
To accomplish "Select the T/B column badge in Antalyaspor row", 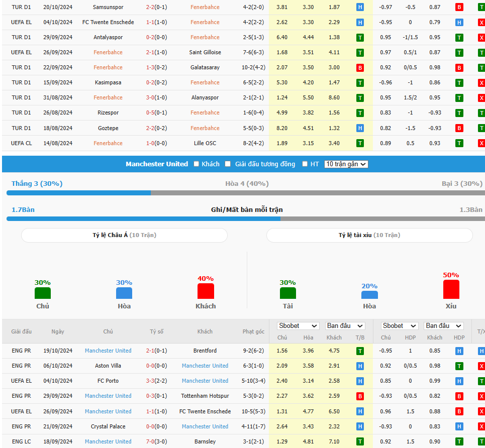I will [360, 37].
